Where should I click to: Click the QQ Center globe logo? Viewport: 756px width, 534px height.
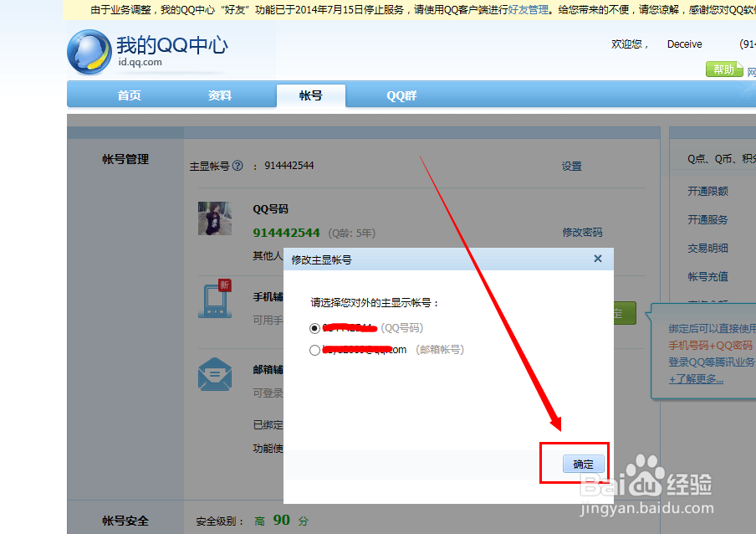coord(88,51)
